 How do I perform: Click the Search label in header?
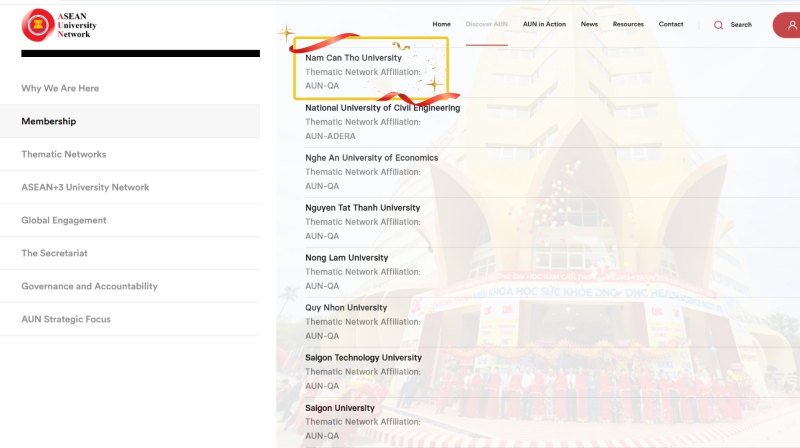[741, 24]
